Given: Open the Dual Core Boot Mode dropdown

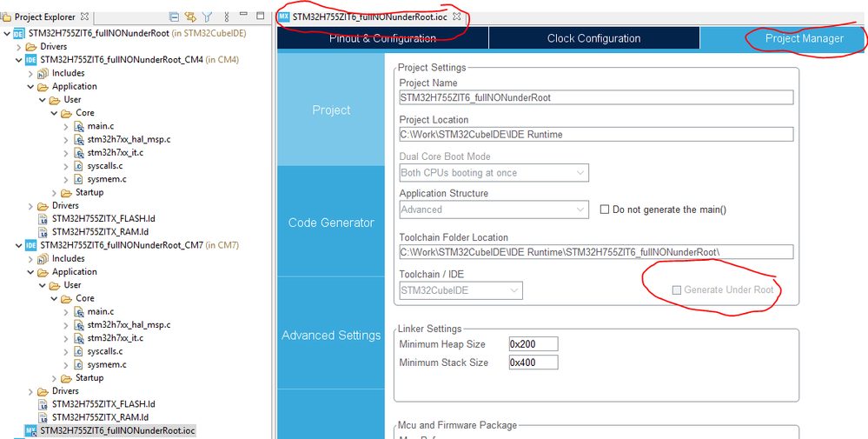Looking at the screenshot, I should tap(494, 173).
